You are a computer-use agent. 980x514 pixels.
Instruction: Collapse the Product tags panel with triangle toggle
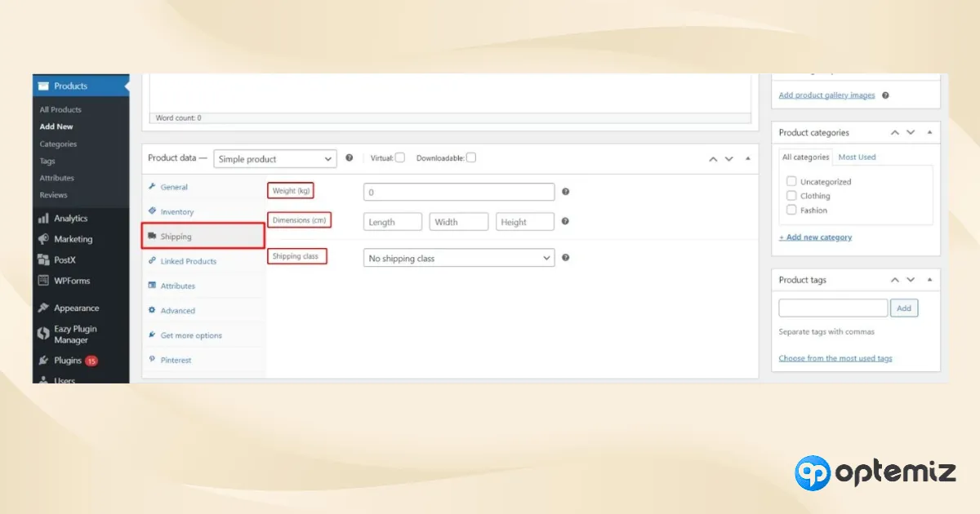(x=930, y=280)
